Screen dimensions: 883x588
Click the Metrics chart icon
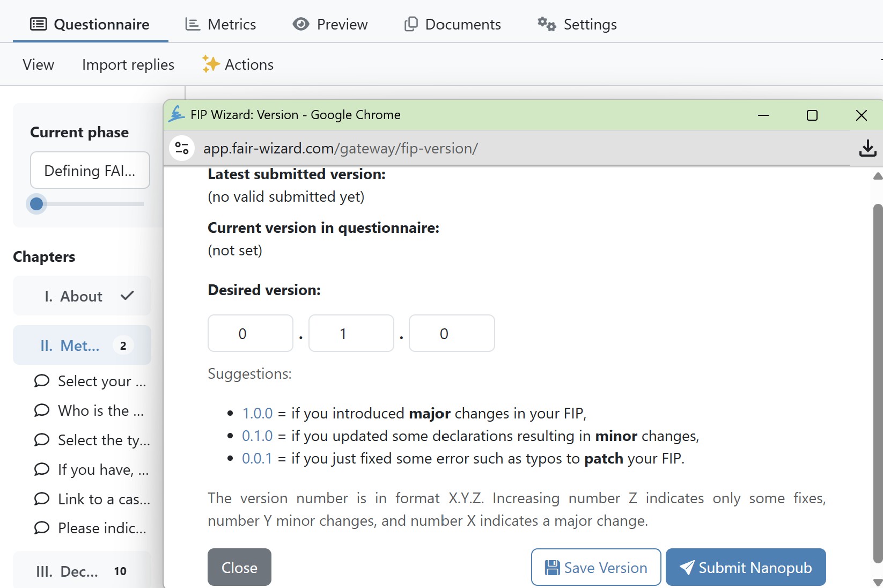[x=192, y=24]
